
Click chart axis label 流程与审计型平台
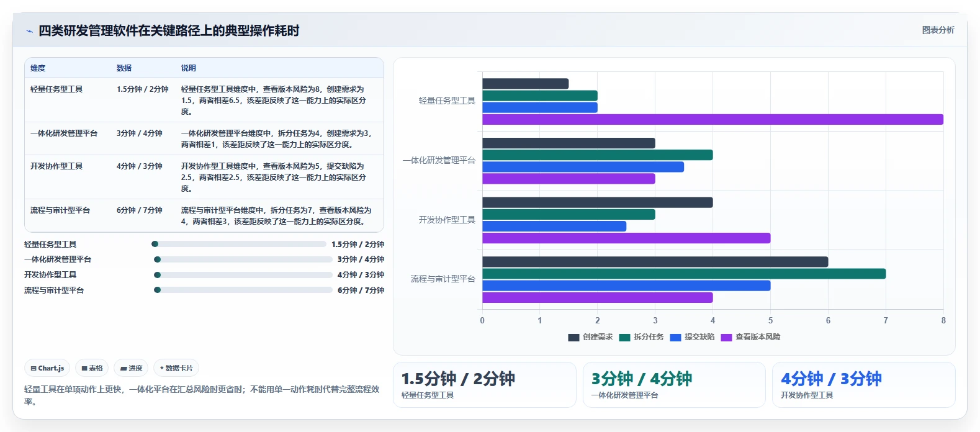[443, 279]
